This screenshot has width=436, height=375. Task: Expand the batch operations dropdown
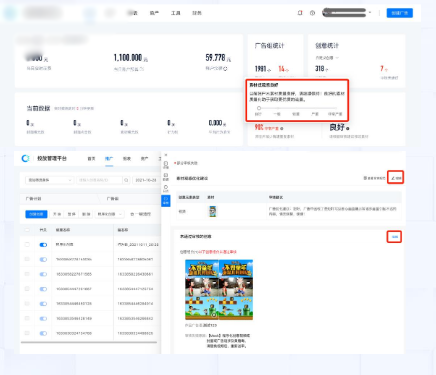[x=109, y=214]
